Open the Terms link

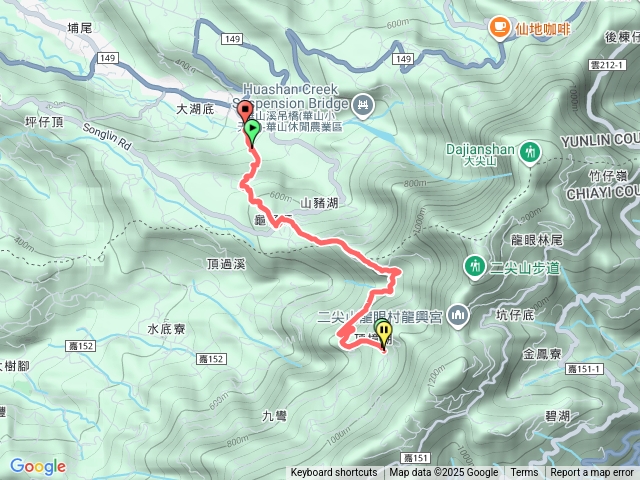point(524,473)
